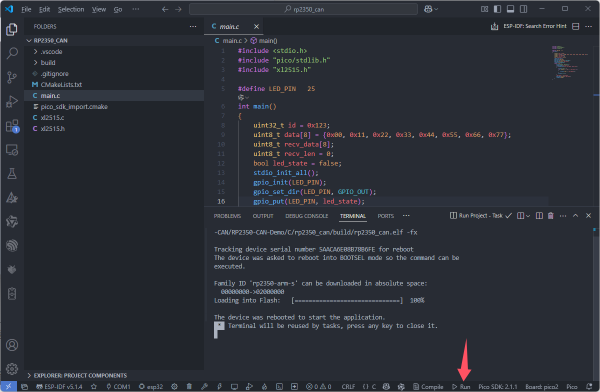600x392 pixels.
Task: Open the launch profile dropdown in terminal
Action: point(528,216)
